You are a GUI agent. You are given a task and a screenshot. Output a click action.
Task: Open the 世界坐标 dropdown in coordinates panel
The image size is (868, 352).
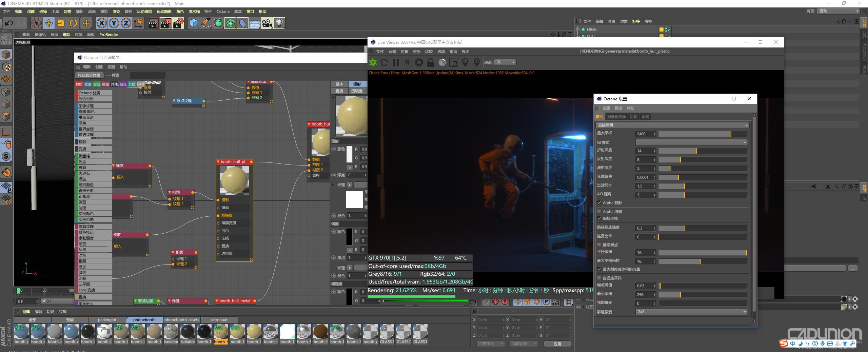tap(491, 344)
